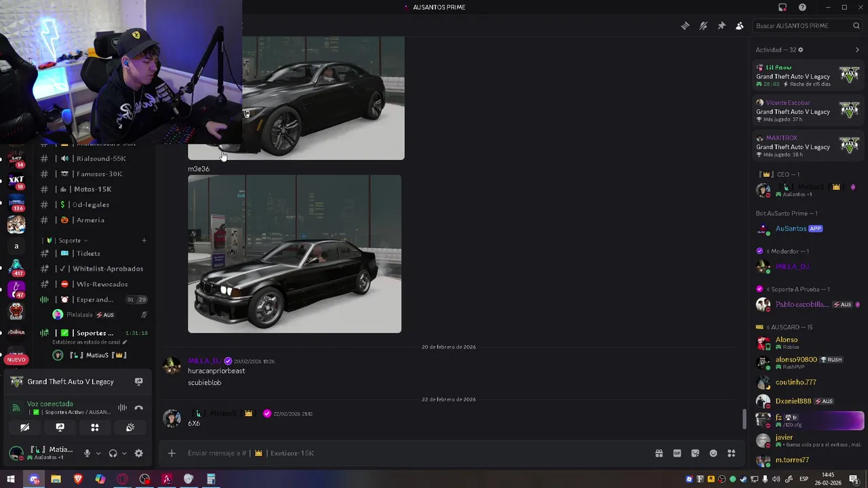The image size is (868, 488).
Task: Share your screen button
Action: tap(60, 427)
